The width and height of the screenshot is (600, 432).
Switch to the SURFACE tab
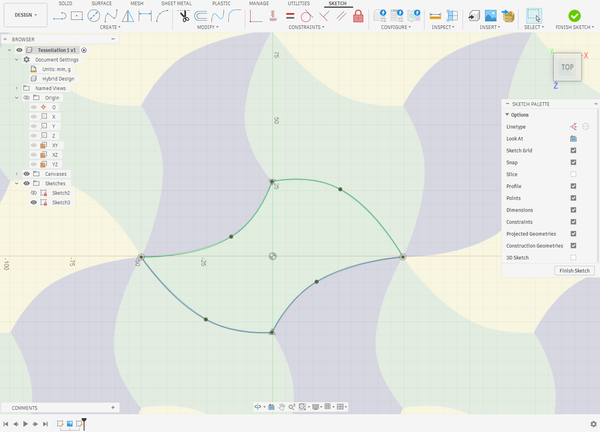point(101,3)
